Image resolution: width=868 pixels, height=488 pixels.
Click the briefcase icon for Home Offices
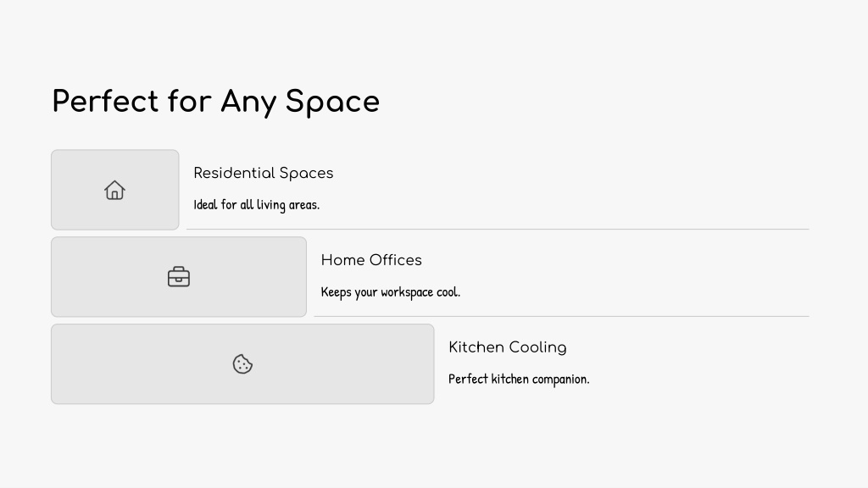click(179, 277)
